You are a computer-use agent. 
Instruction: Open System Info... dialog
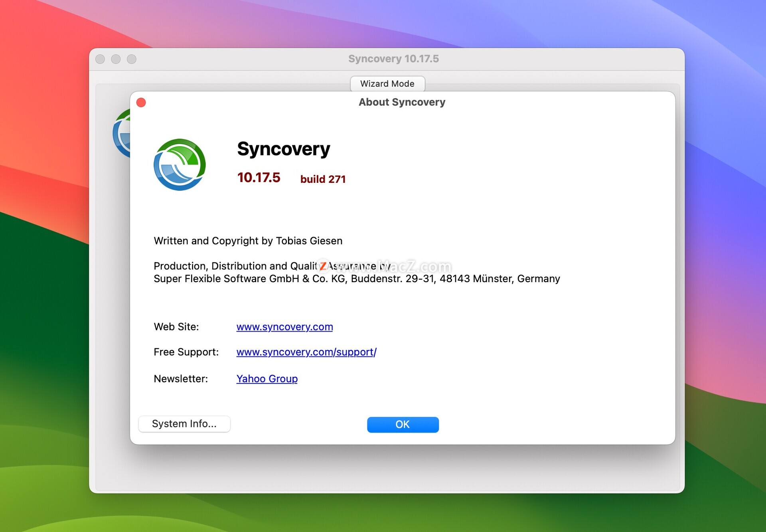coord(184,423)
